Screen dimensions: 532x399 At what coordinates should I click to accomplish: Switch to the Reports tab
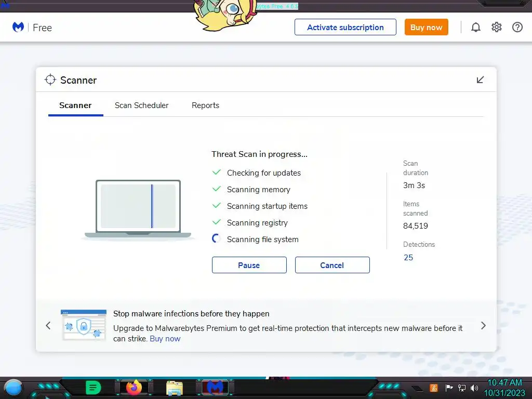click(x=205, y=105)
